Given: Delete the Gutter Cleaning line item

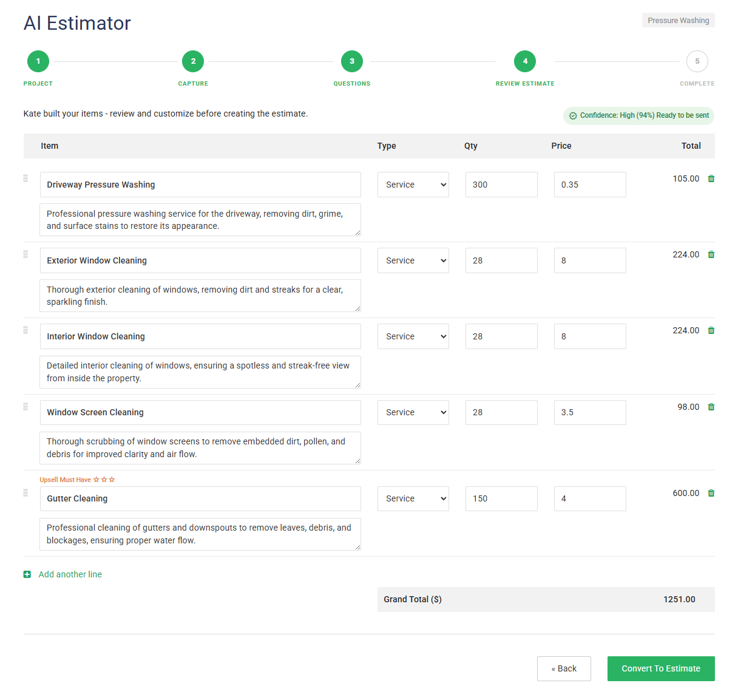Looking at the screenshot, I should point(711,493).
